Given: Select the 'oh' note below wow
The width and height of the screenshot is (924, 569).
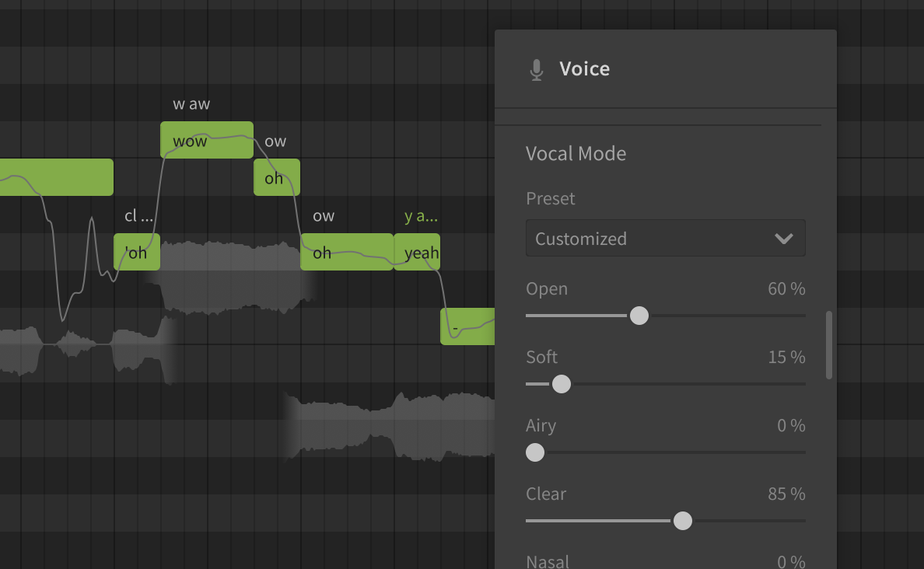Looking at the screenshot, I should 277,177.
